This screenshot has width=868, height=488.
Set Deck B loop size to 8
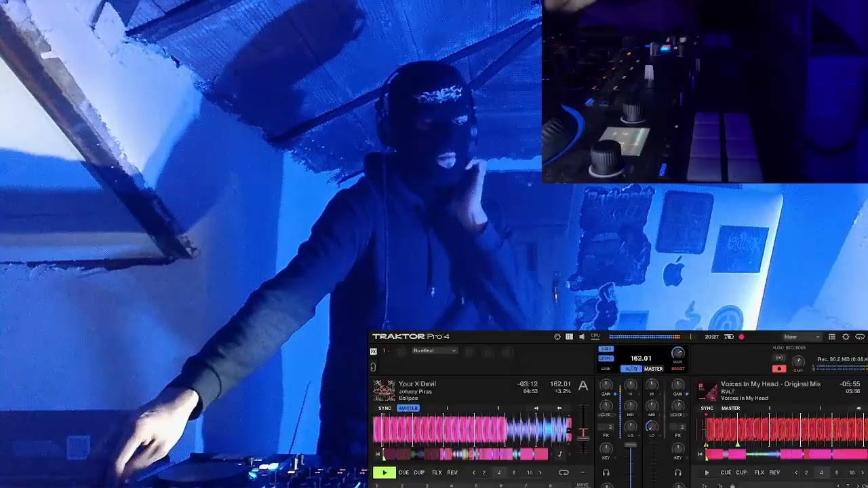pos(836,472)
